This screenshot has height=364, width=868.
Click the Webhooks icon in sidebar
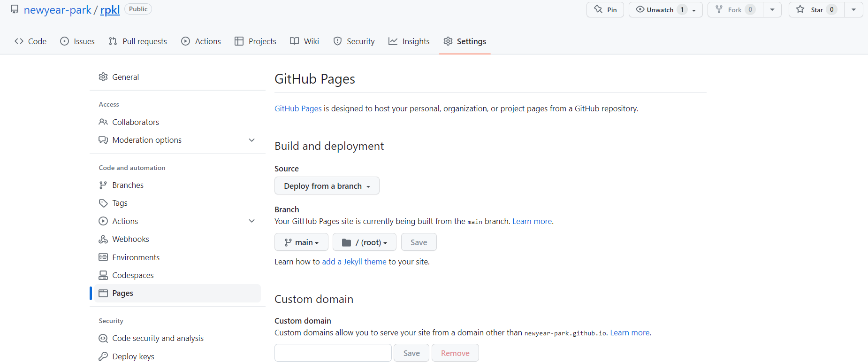(x=103, y=239)
